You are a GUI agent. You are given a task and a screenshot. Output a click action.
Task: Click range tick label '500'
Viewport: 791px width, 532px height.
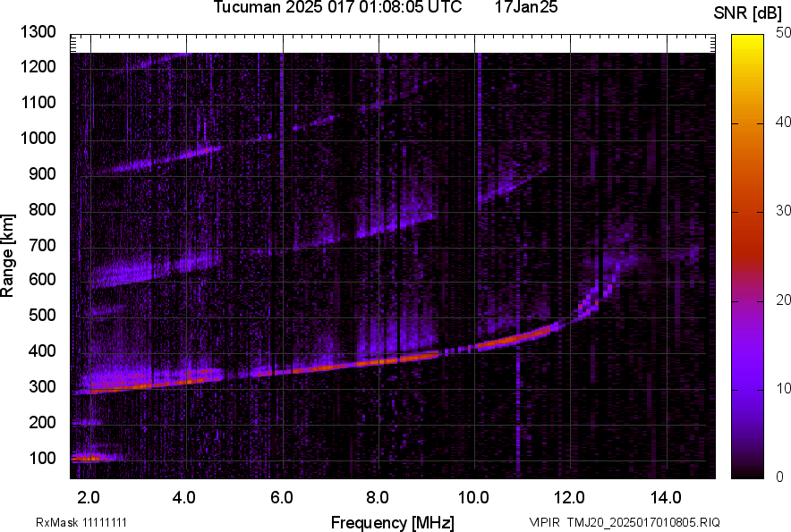42,315
